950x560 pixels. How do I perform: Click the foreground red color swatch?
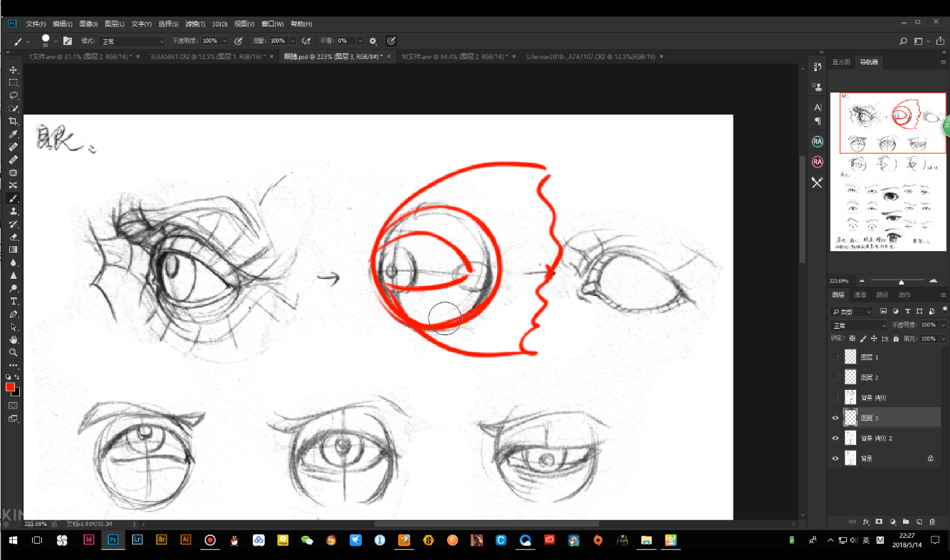[x=10, y=386]
